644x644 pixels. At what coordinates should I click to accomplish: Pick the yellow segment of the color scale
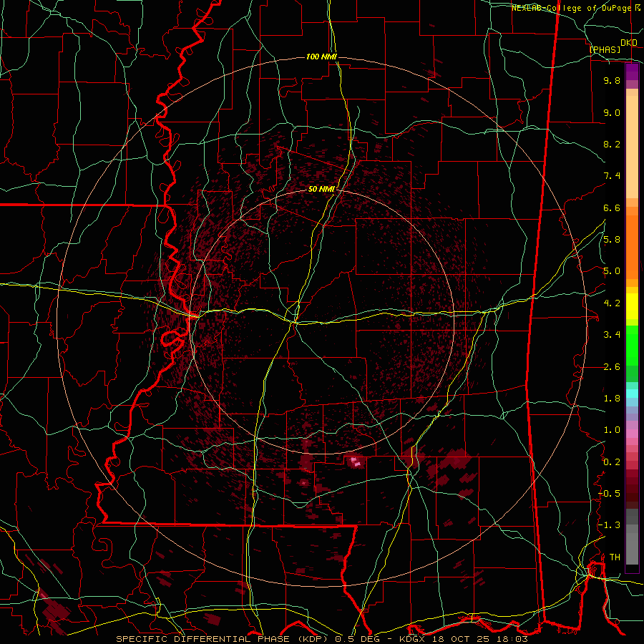[x=632, y=306]
